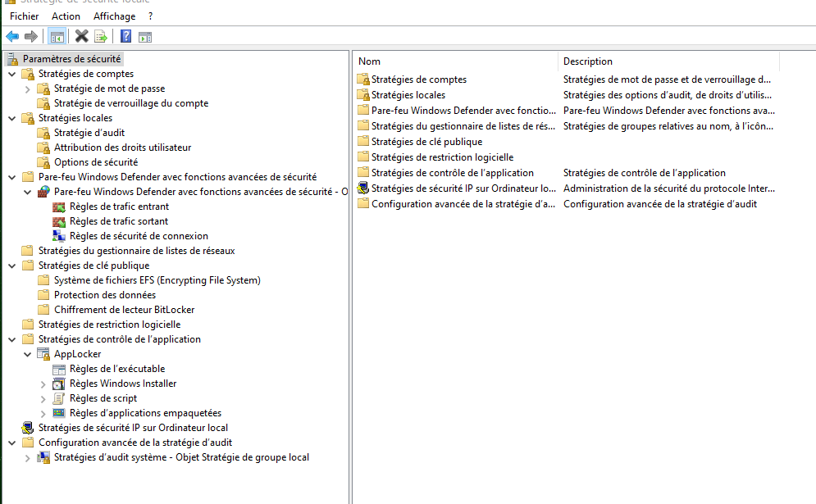Click the export list toolbar icon
This screenshot has width=816, height=504.
(101, 36)
